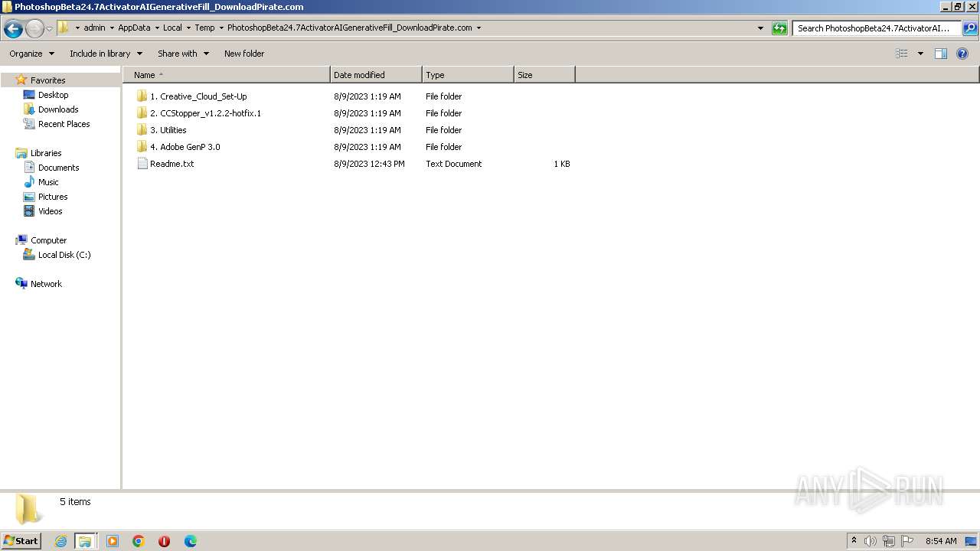
Task: Select Computer in the navigation pane
Action: [x=48, y=240]
